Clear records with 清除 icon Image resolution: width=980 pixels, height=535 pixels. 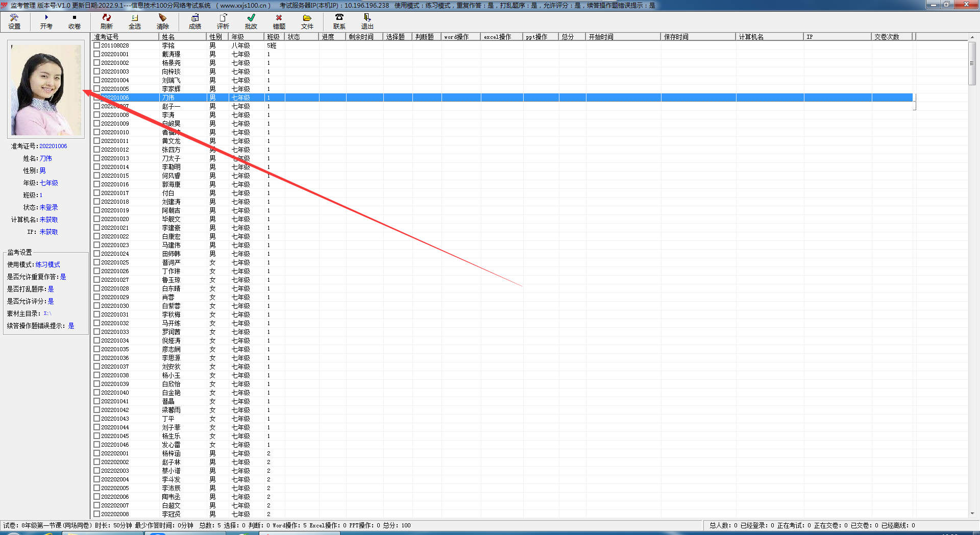coord(163,21)
